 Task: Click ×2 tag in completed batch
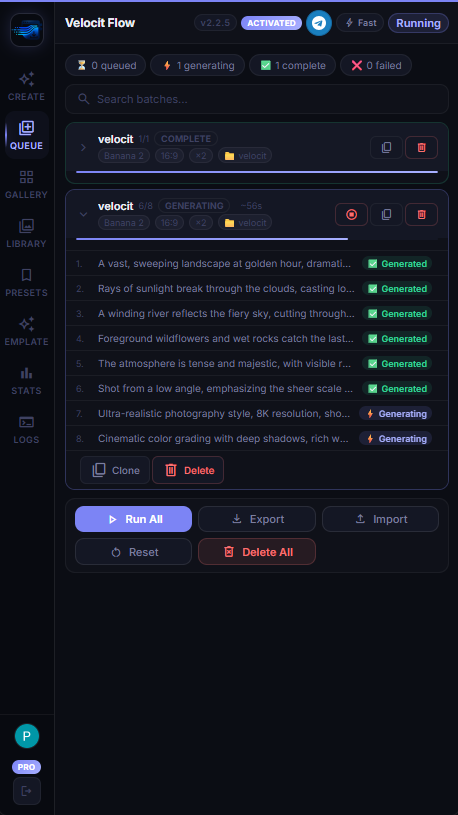(201, 156)
